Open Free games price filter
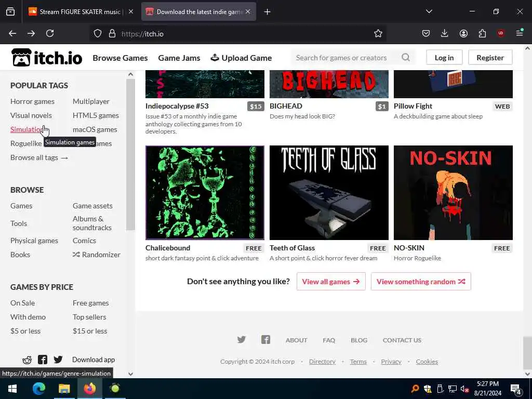 click(x=90, y=303)
